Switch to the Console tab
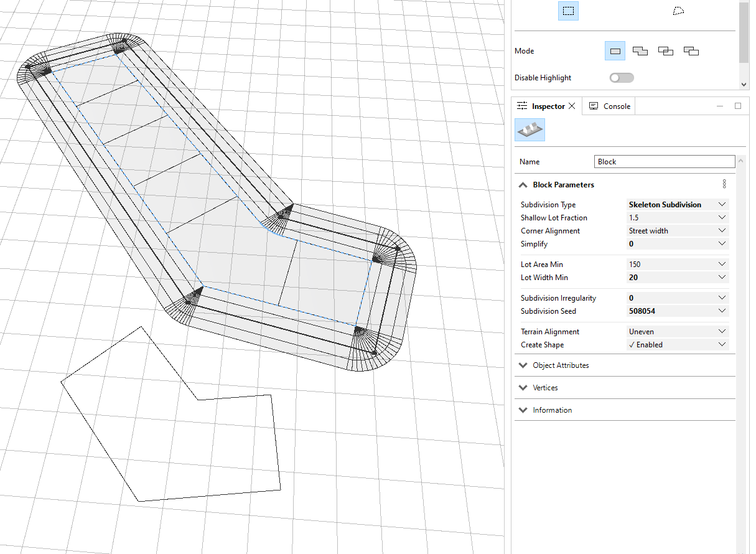 pyautogui.click(x=610, y=106)
